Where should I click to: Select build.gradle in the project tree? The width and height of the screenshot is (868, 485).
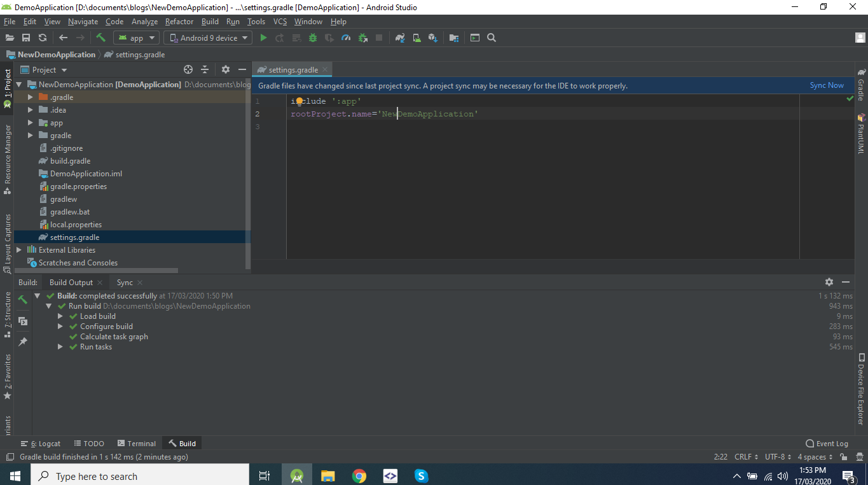(70, 161)
